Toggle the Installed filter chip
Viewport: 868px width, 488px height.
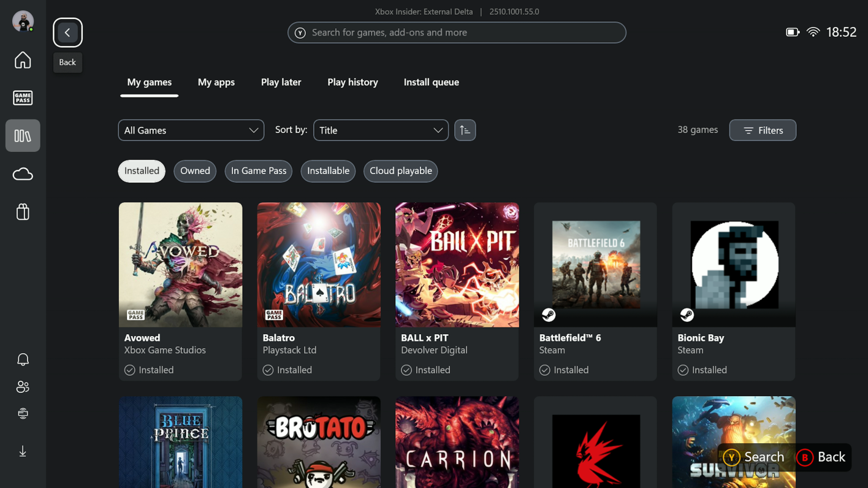point(142,171)
